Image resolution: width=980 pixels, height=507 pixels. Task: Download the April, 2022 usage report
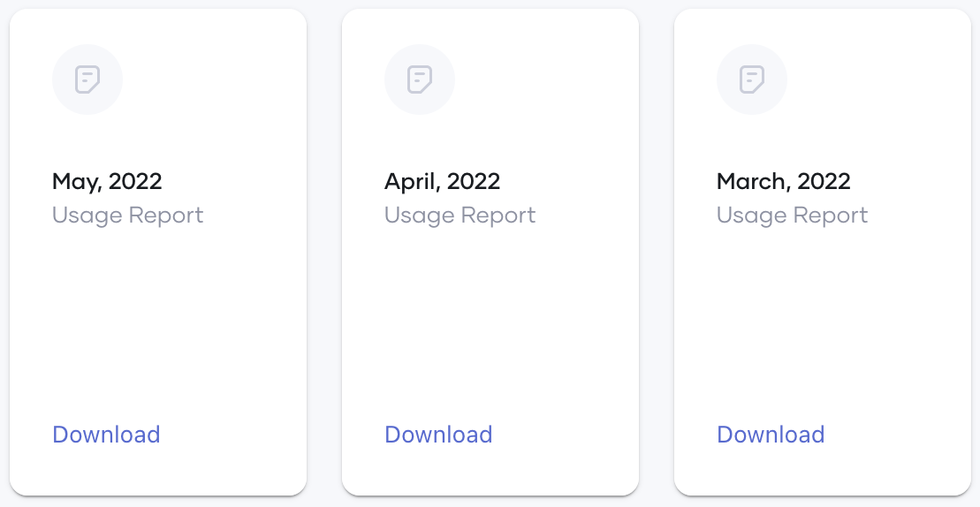coord(438,434)
